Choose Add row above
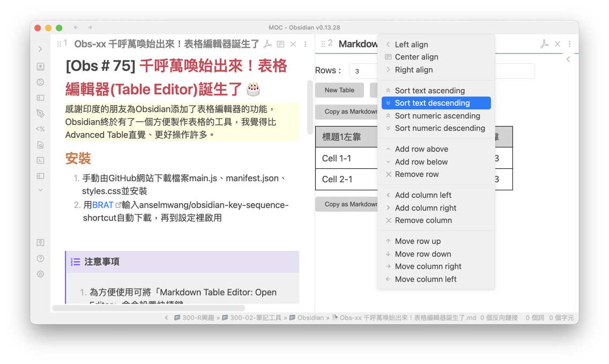The width and height of the screenshot is (609, 364). 436,149
